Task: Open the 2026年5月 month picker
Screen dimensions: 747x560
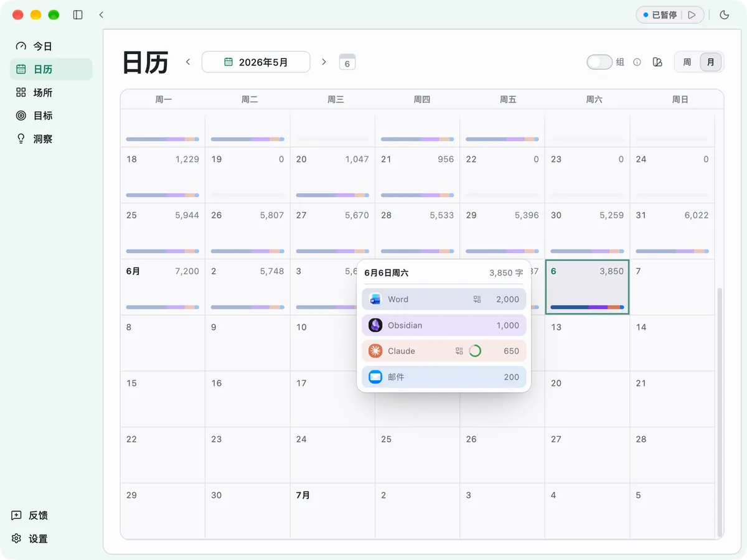Action: click(256, 62)
